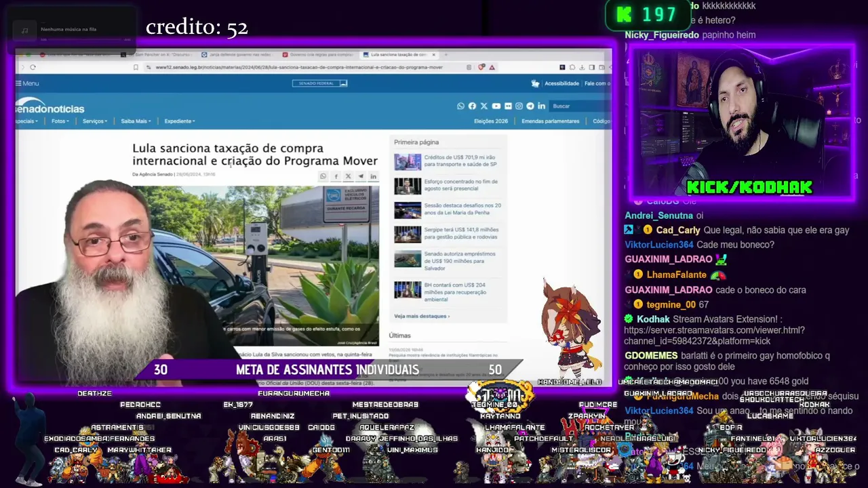Click Veja mais destaques link

422,317
